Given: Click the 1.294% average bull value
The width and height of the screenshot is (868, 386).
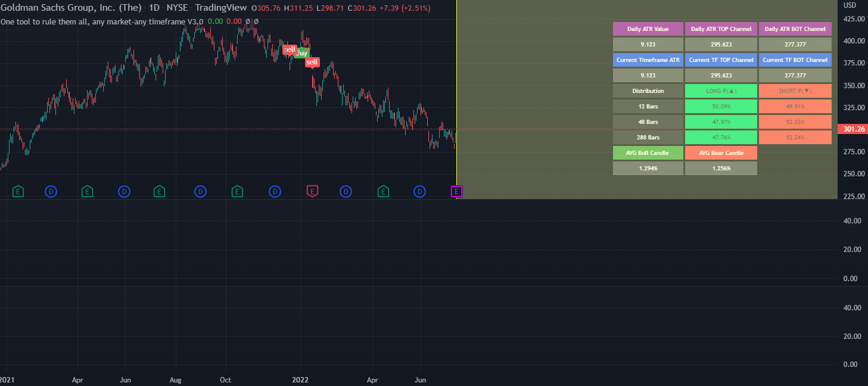Looking at the screenshot, I should [x=648, y=169].
